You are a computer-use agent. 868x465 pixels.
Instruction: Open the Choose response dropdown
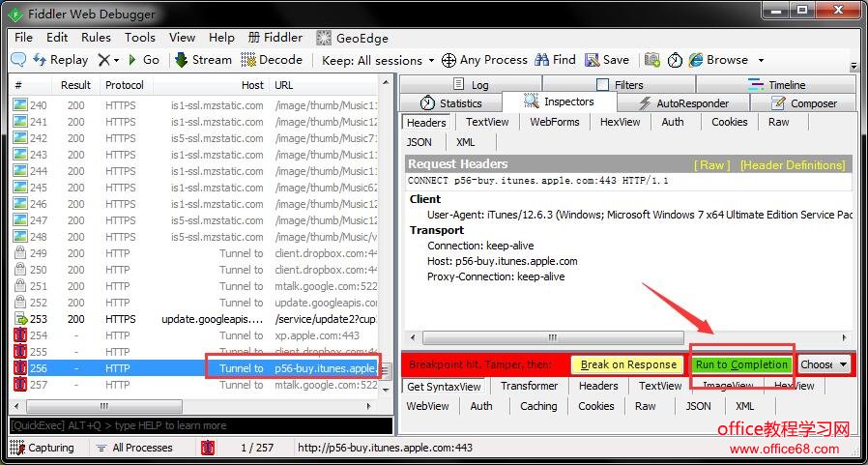(x=824, y=364)
